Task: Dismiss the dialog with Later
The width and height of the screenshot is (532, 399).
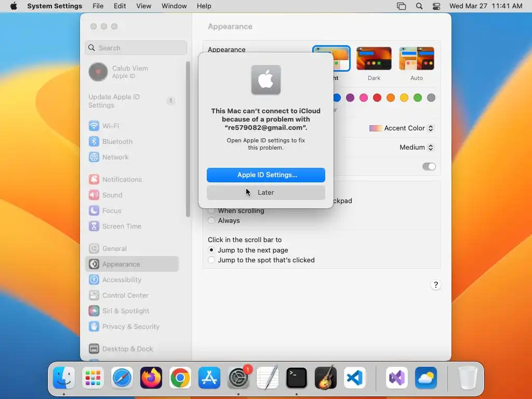Action: [266, 193]
